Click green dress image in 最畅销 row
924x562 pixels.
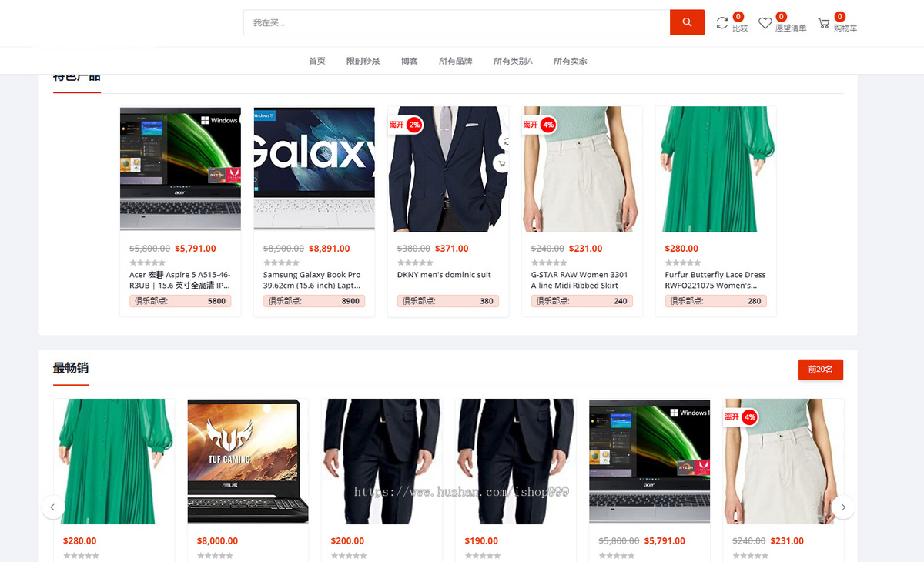(x=114, y=461)
